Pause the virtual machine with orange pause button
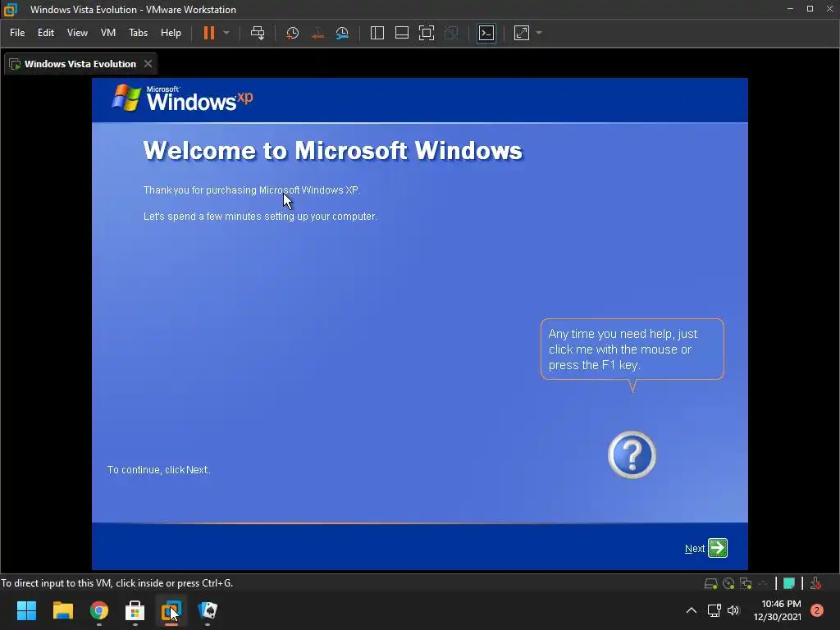840x630 pixels. click(x=209, y=33)
